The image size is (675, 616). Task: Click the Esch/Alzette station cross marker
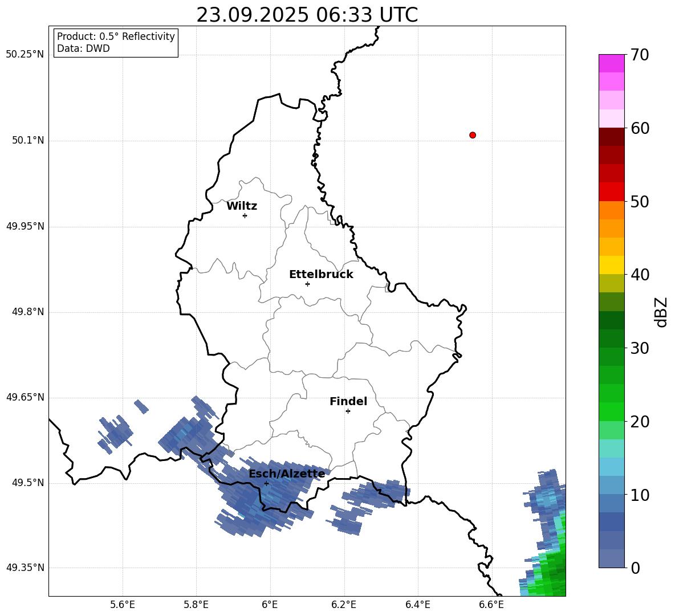[x=266, y=483]
